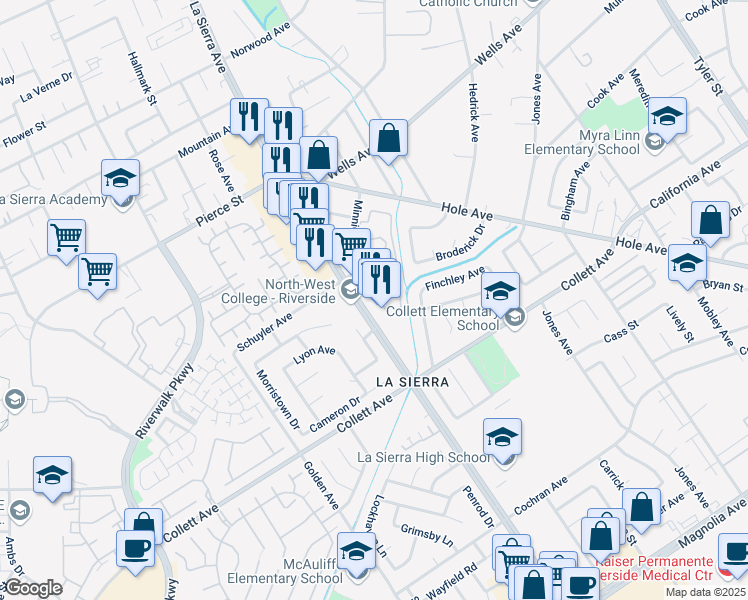The width and height of the screenshot is (748, 600).
Task: Click the school marker near Myra Linn Elementary
Action: coord(667,116)
